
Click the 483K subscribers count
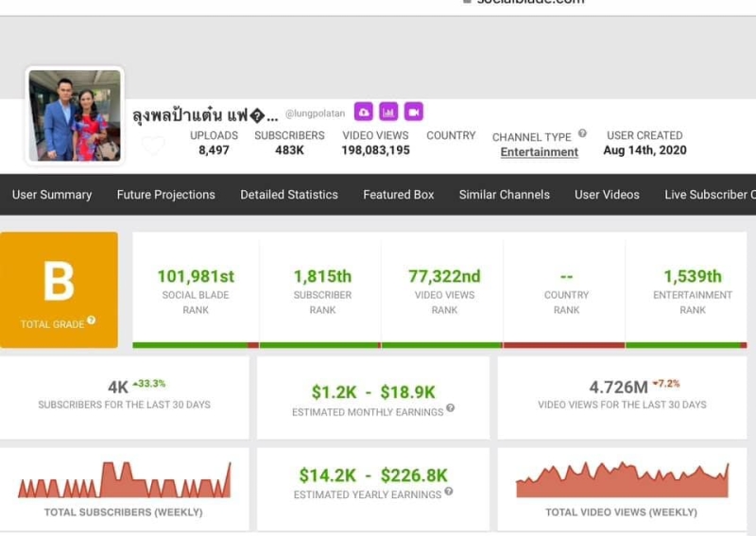point(290,150)
